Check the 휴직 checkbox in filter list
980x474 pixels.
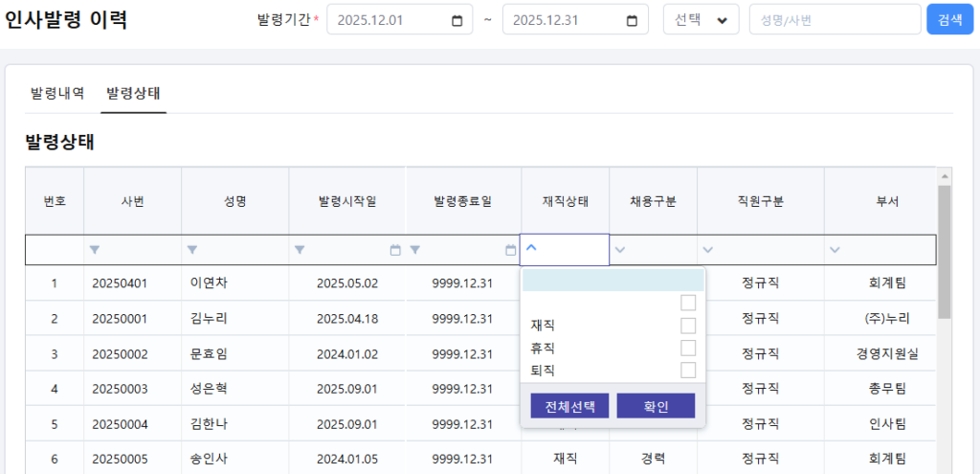pyautogui.click(x=687, y=348)
